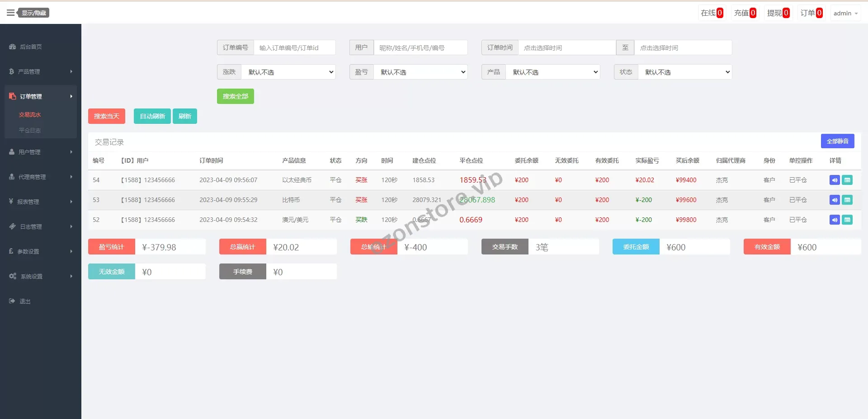This screenshot has width=868, height=419.
Task: Click the 退出 logout sidebar icon
Action: [x=12, y=301]
